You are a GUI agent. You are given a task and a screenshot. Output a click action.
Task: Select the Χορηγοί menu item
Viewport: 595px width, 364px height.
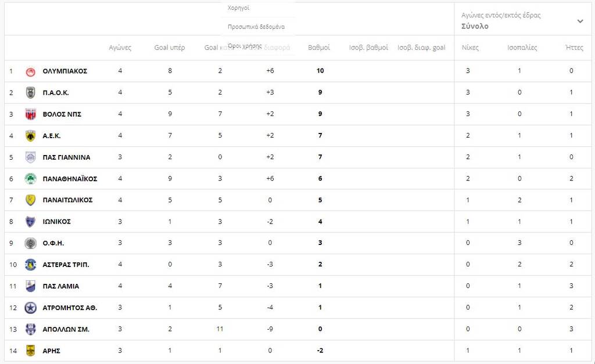pos(238,8)
